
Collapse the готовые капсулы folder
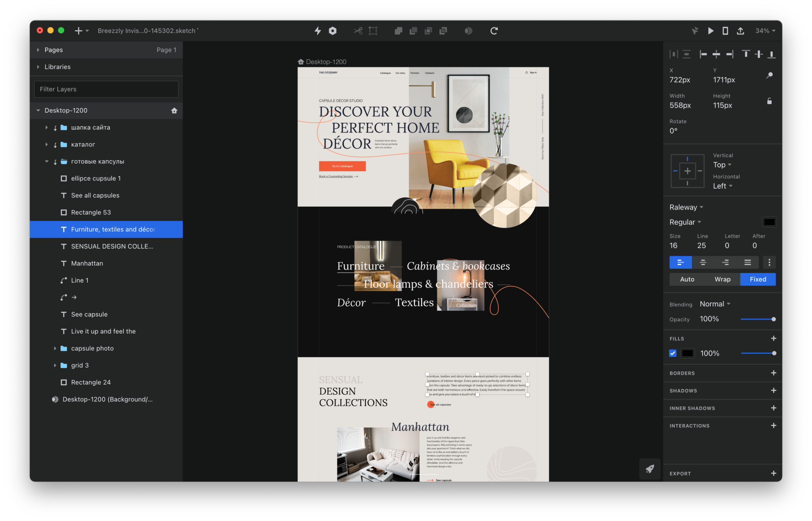tap(46, 162)
